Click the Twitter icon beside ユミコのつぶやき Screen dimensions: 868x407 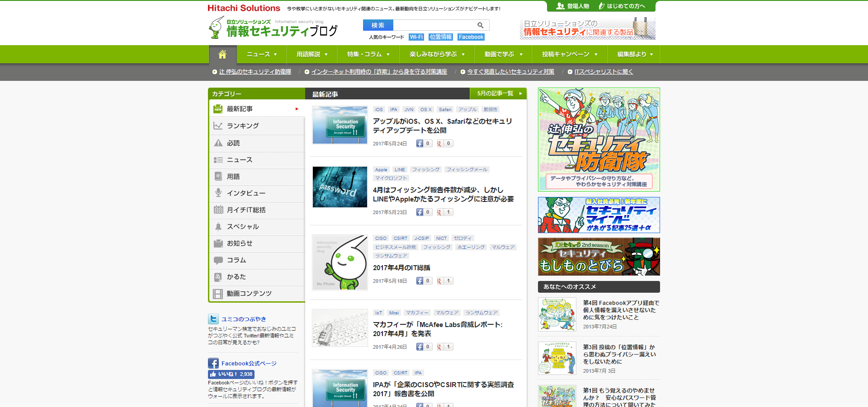click(x=213, y=319)
